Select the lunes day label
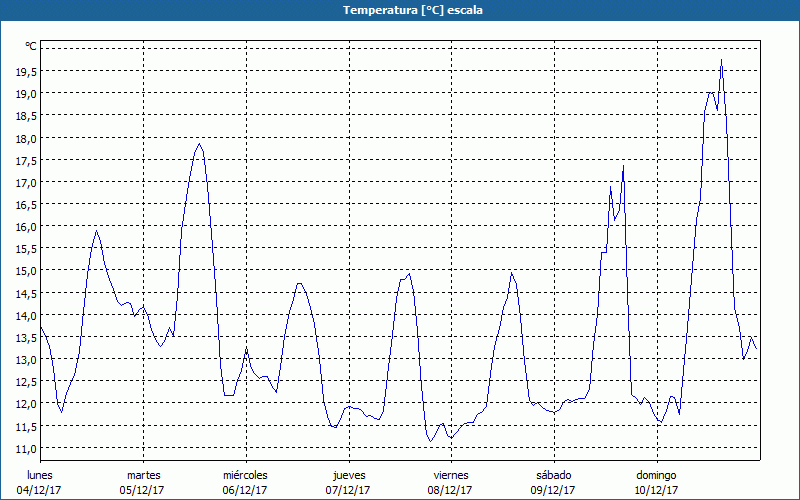This screenshot has width=800, height=500. 40,474
